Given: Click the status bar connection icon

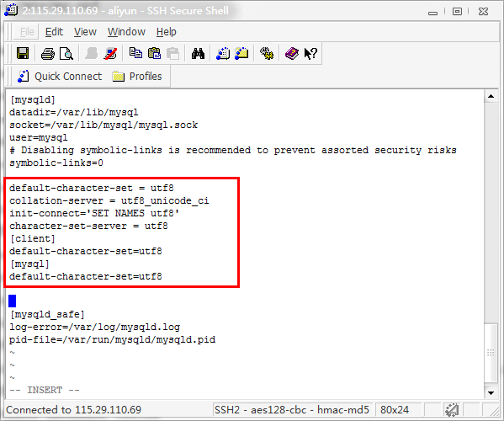Looking at the screenshot, I should [x=452, y=410].
